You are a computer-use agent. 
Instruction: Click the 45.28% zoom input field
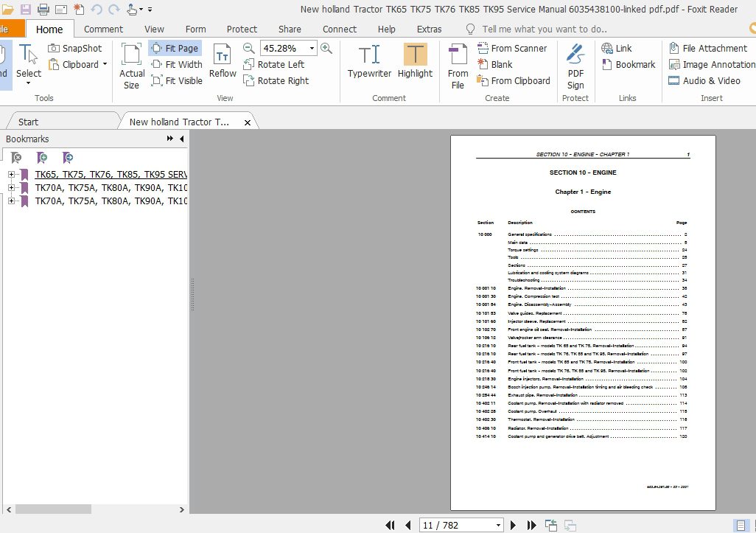click(x=284, y=48)
